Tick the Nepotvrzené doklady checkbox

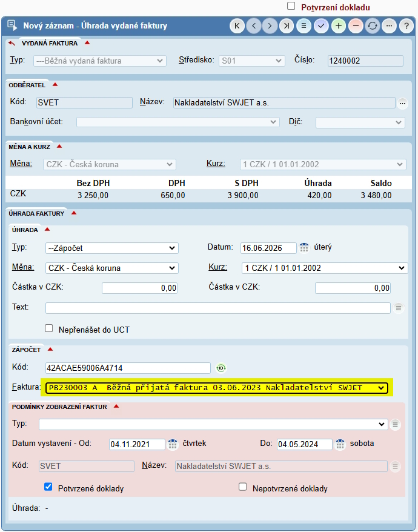242,487
